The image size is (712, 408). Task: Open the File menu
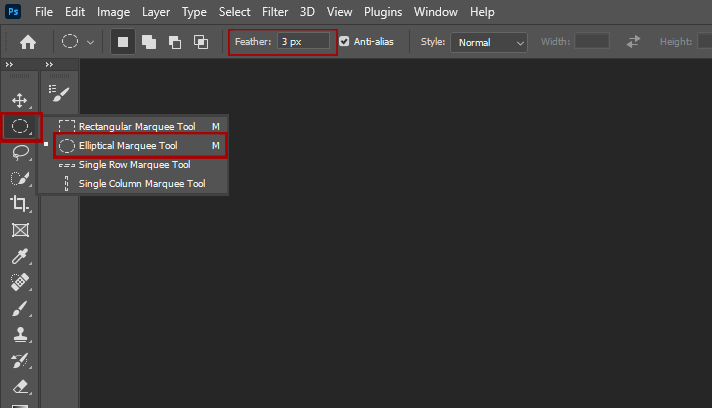44,12
